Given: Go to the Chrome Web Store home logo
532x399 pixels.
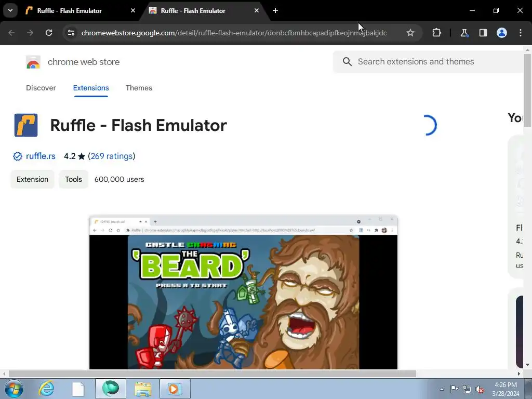Looking at the screenshot, I should point(33,62).
